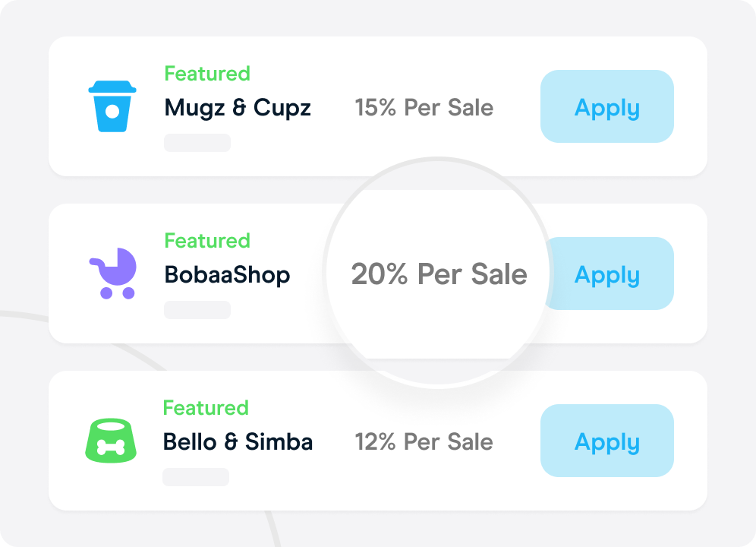This screenshot has height=547, width=756.
Task: Select the 12% Per Sale commission text
Action: tap(424, 441)
